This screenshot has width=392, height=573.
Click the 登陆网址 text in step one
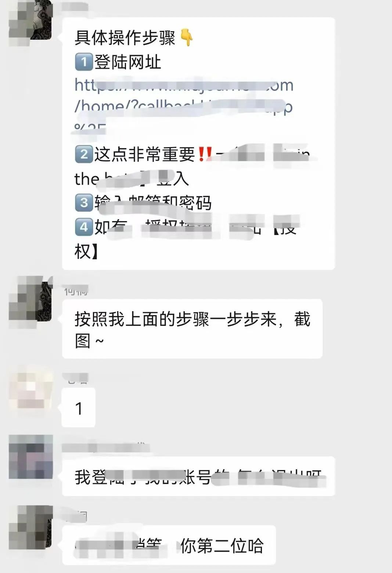[128, 62]
